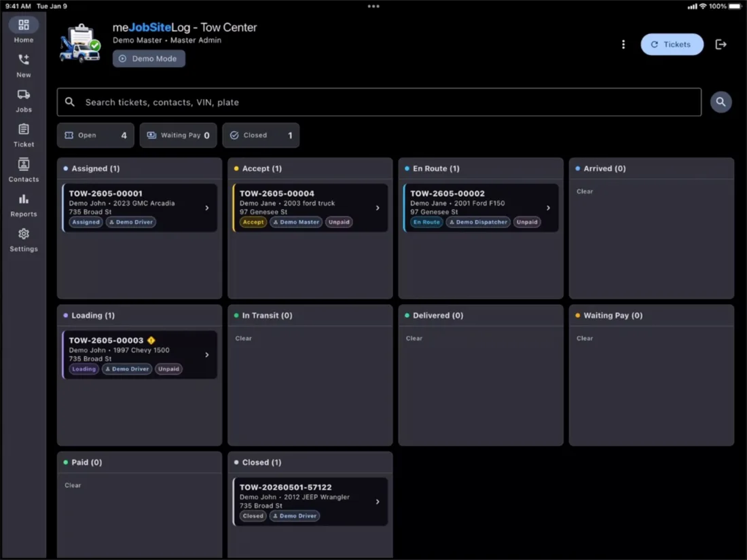The width and height of the screenshot is (747, 560).
Task: Click the Waiting Pay filter cash icon
Action: pyautogui.click(x=151, y=135)
